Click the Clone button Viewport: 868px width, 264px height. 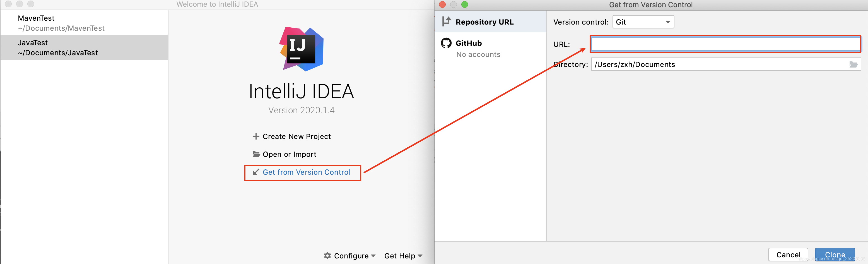835,255
